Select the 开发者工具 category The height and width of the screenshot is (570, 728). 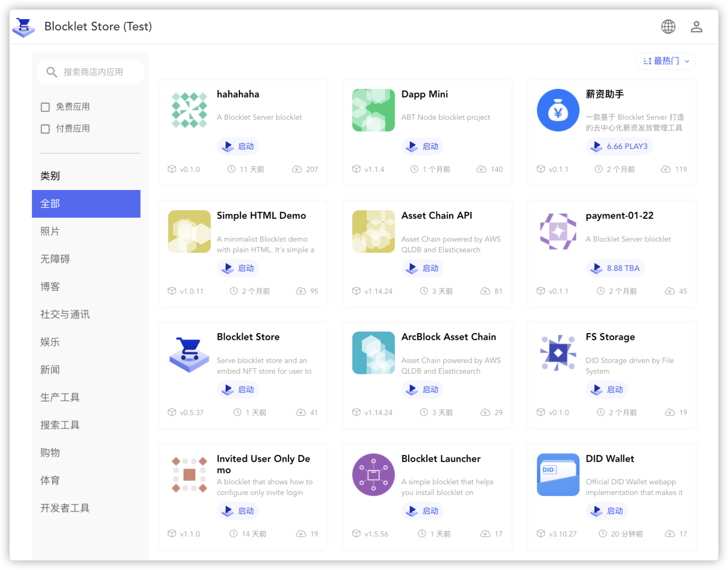[65, 508]
